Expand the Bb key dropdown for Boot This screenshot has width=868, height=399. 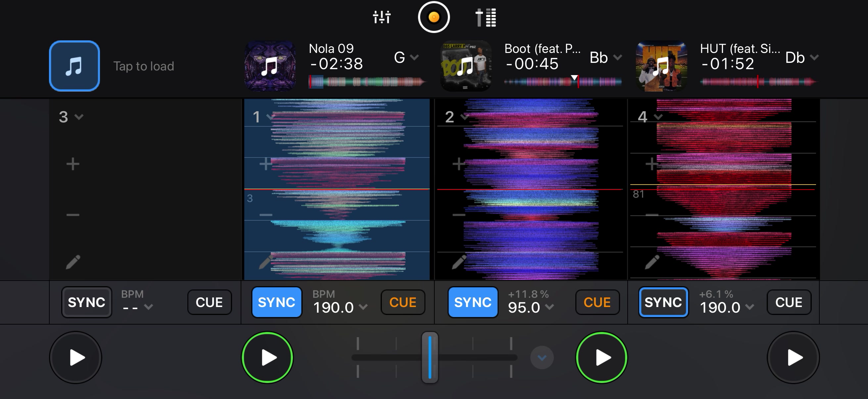point(605,57)
